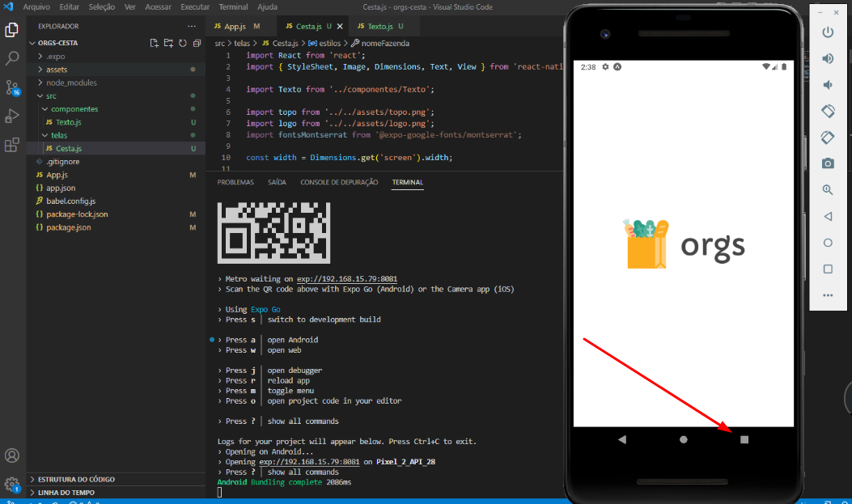Expand the ESTRUTURA DO CÓDIGO section
Screen dimensions: 852x504
click(x=116, y=479)
